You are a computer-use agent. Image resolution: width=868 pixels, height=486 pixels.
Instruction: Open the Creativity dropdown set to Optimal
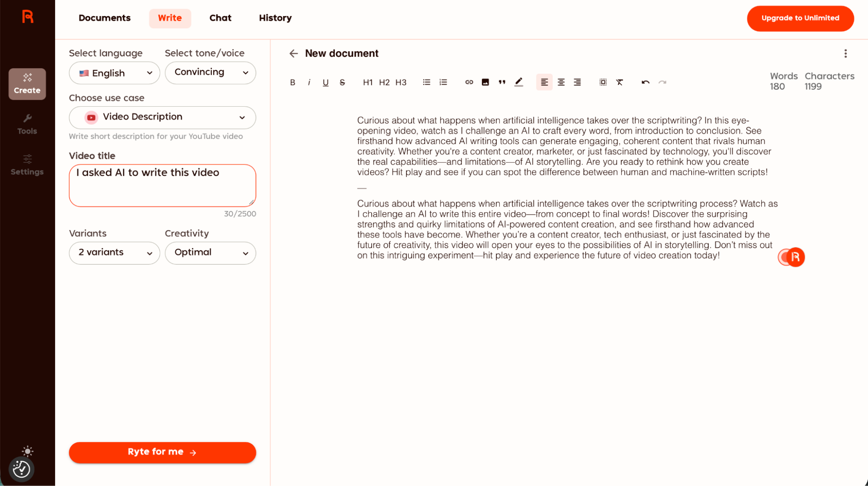[x=210, y=253]
